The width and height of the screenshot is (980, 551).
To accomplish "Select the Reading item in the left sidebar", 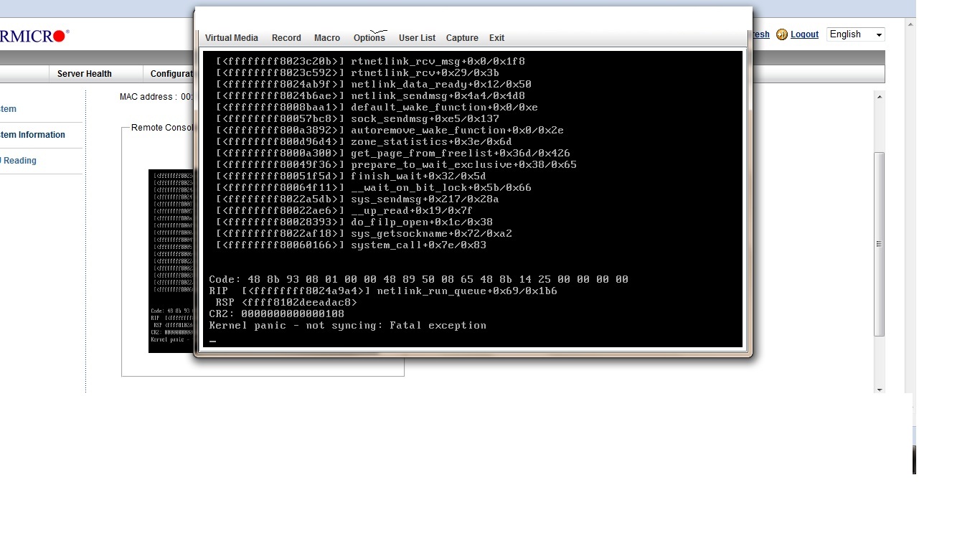I will (x=19, y=161).
